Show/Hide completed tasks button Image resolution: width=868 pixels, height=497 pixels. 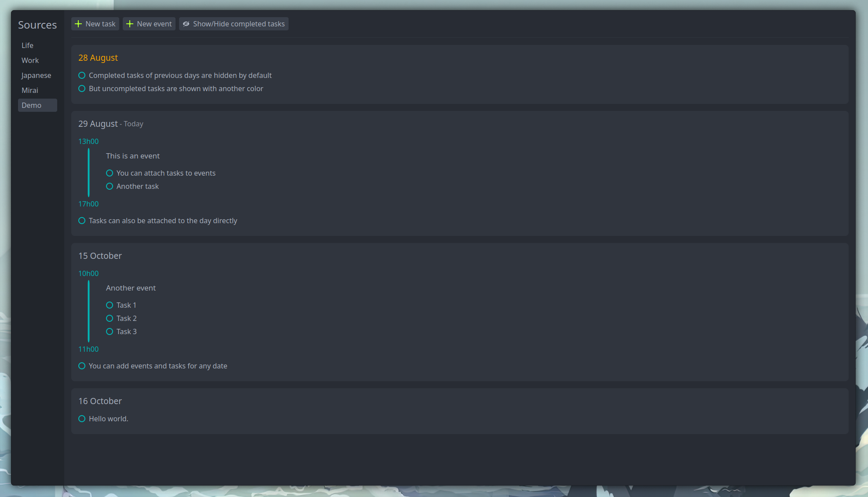pos(234,24)
